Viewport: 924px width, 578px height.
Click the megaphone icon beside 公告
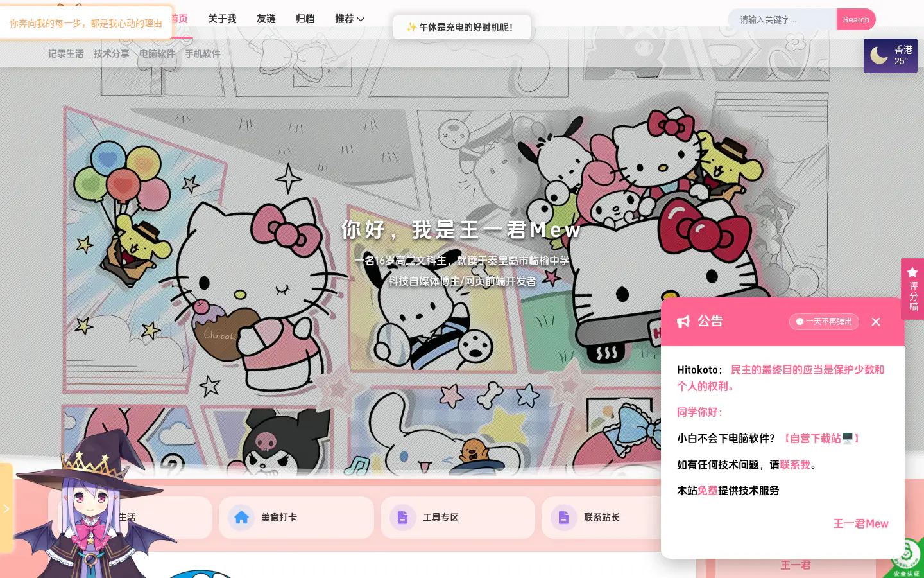[x=683, y=322]
